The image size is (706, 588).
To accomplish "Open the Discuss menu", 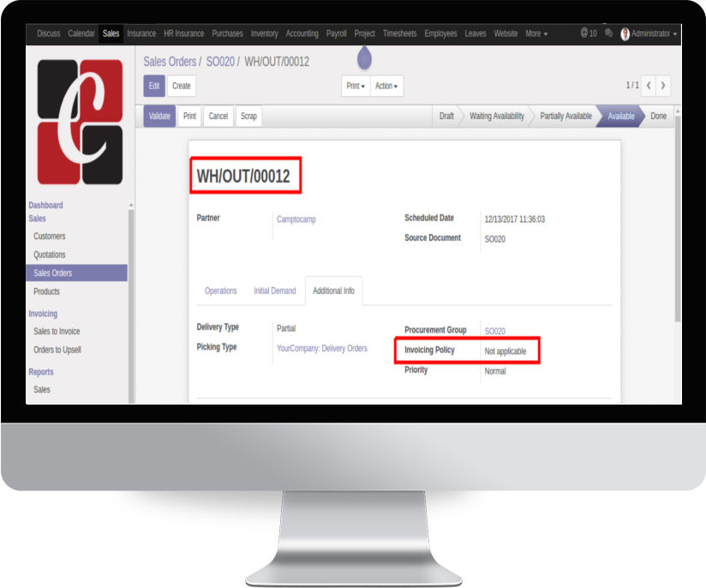I will pos(49,33).
